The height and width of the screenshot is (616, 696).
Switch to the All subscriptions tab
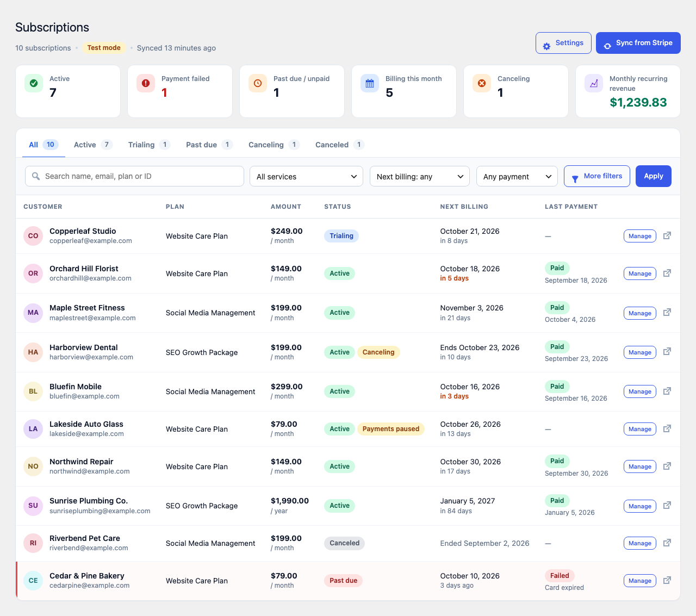[x=43, y=145]
